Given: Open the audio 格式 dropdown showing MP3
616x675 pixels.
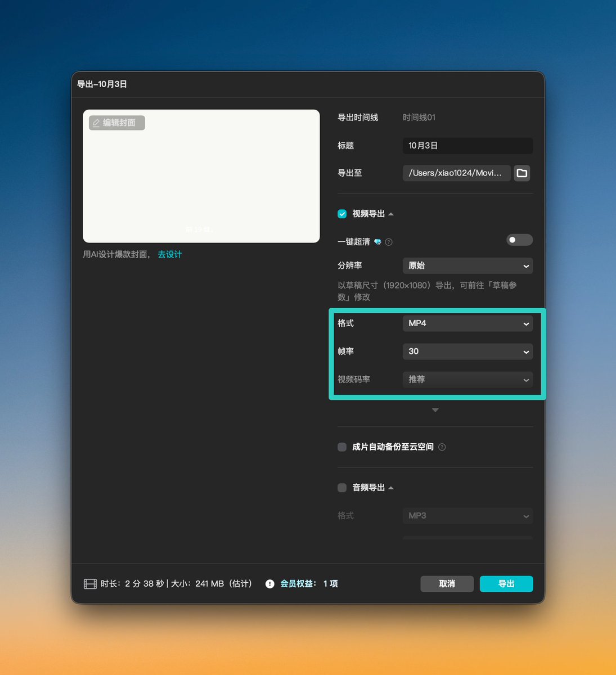Looking at the screenshot, I should tap(467, 516).
